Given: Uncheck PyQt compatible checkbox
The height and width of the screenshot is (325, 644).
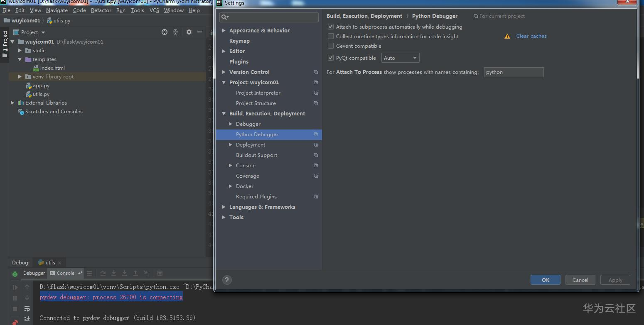Looking at the screenshot, I should pyautogui.click(x=331, y=58).
